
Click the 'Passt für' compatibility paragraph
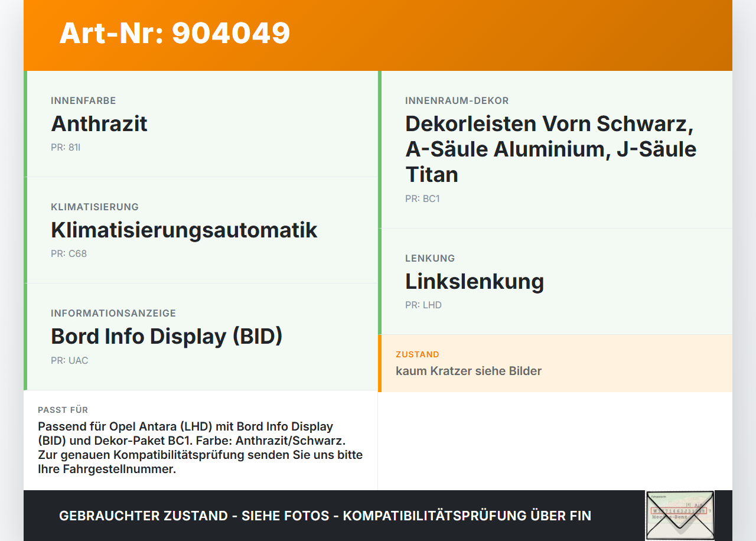pyautogui.click(x=200, y=448)
